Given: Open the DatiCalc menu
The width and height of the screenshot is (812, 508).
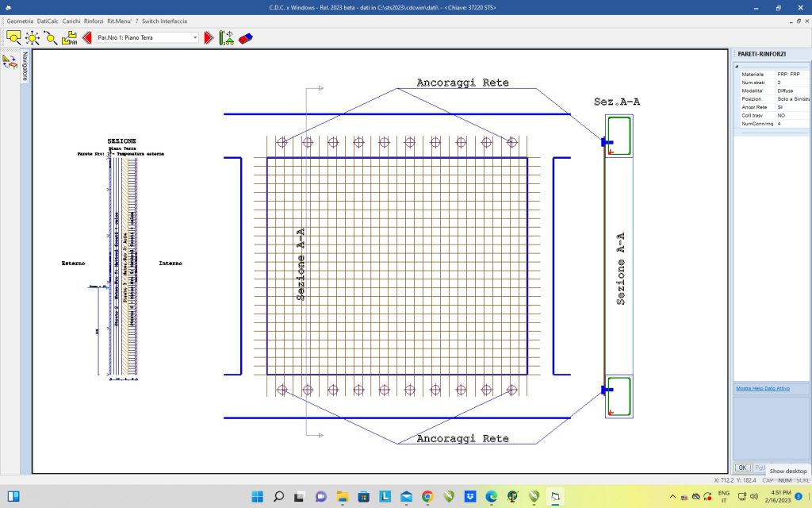Looking at the screenshot, I should pos(48,21).
